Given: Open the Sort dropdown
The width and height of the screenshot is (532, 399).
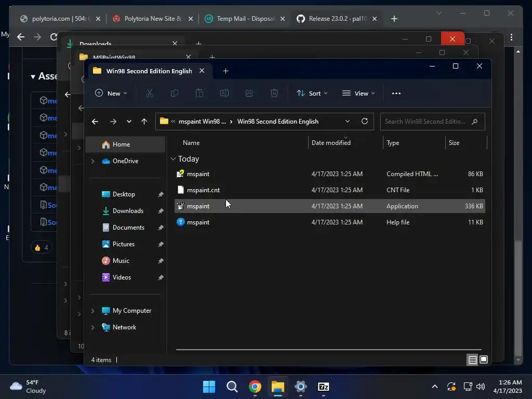Looking at the screenshot, I should tap(312, 94).
